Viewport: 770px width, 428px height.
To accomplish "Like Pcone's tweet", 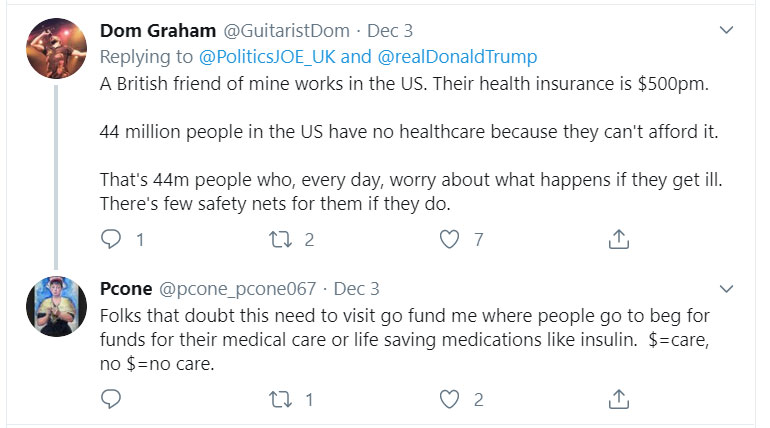I will [451, 399].
